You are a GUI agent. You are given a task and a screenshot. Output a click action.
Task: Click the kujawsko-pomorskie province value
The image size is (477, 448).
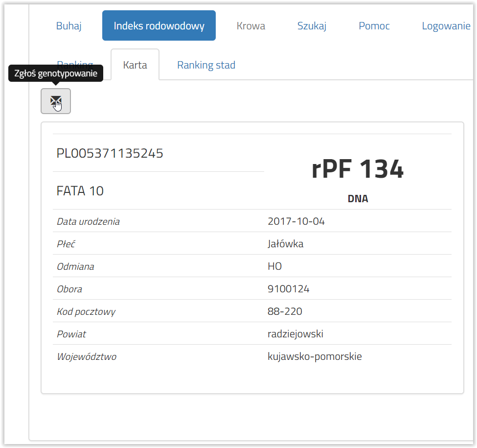(x=315, y=356)
